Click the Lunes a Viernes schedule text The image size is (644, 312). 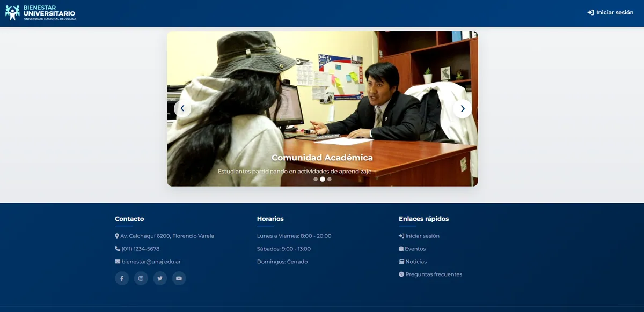294,236
